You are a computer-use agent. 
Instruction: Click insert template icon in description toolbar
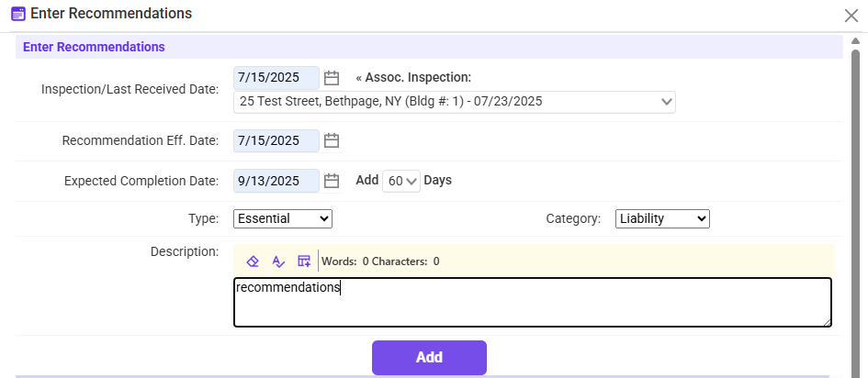click(304, 261)
